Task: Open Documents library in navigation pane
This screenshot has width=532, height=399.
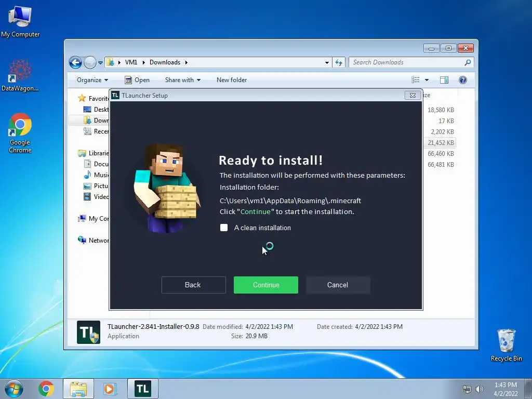Action: 96,164
